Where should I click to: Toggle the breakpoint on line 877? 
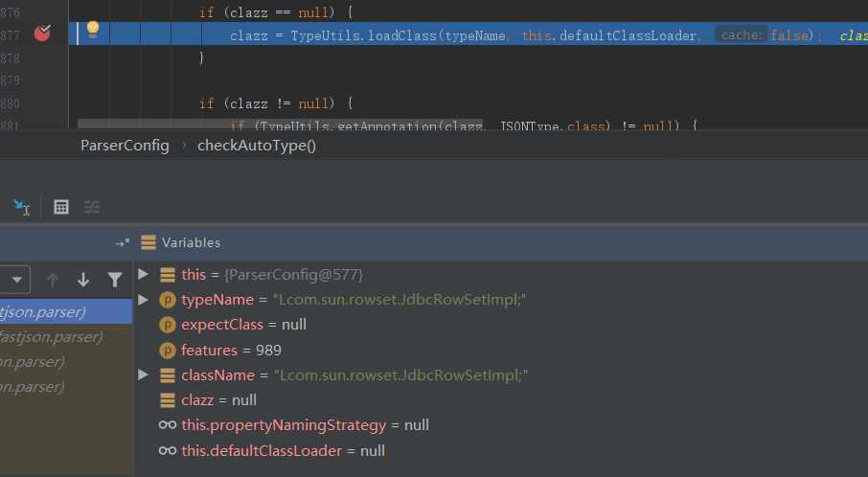pos(42,34)
